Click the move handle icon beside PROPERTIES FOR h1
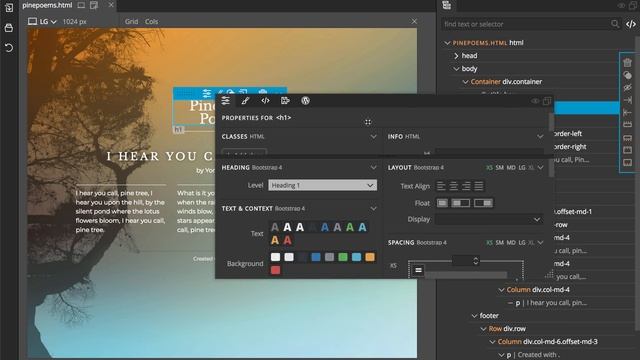 point(368,122)
